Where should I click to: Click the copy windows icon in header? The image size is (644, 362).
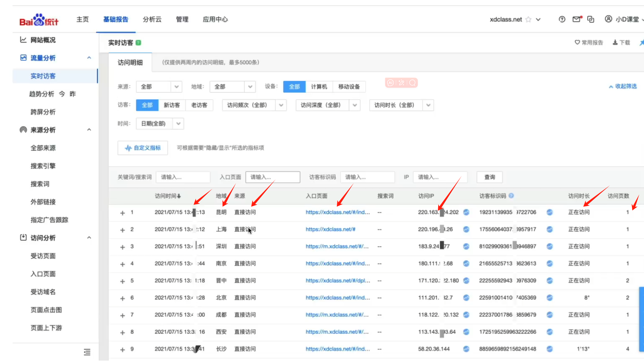click(591, 20)
